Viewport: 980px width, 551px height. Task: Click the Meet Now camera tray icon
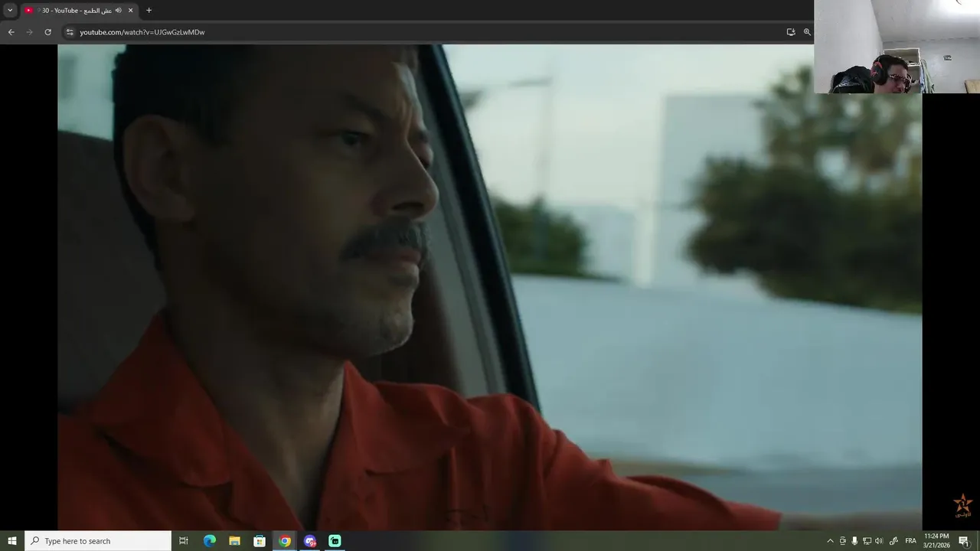(x=843, y=541)
